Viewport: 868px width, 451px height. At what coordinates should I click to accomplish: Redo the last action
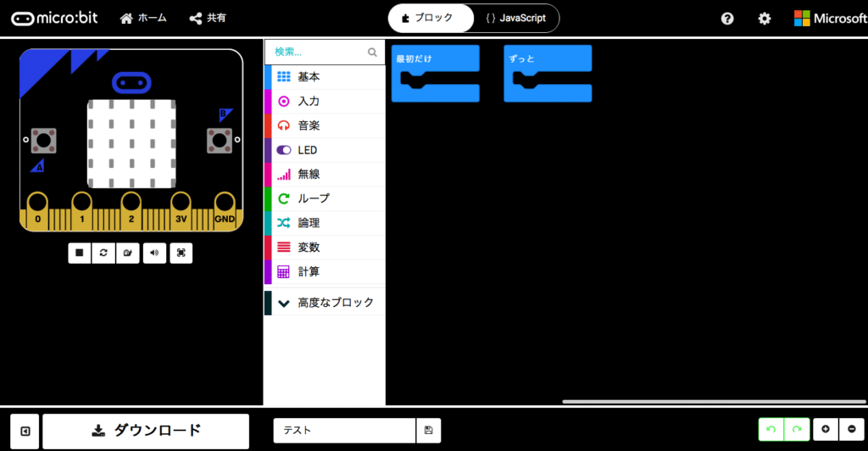pyautogui.click(x=797, y=430)
